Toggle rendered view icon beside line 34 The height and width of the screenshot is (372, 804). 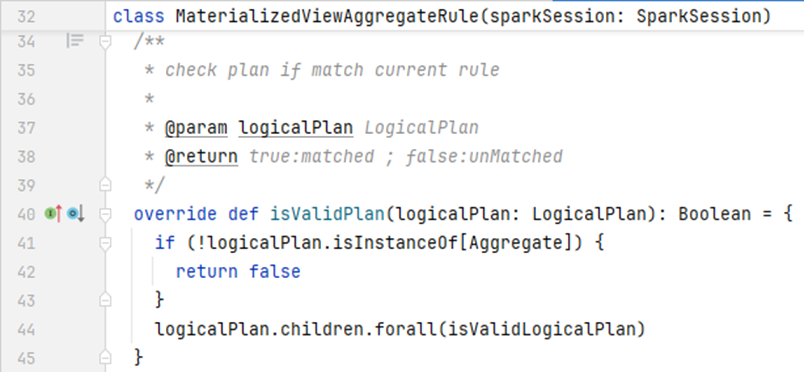pos(75,41)
